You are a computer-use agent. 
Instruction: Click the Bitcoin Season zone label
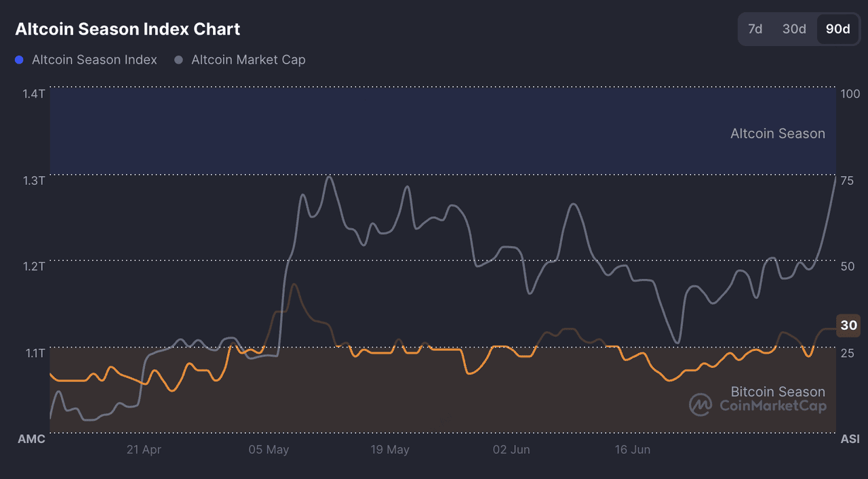[778, 392]
